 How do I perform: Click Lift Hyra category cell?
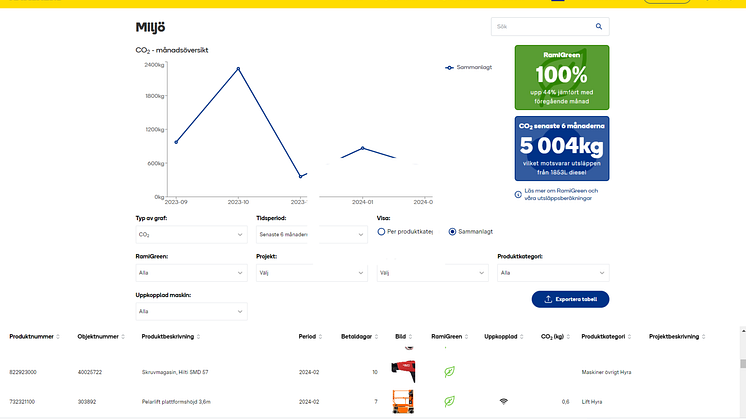[591, 402]
